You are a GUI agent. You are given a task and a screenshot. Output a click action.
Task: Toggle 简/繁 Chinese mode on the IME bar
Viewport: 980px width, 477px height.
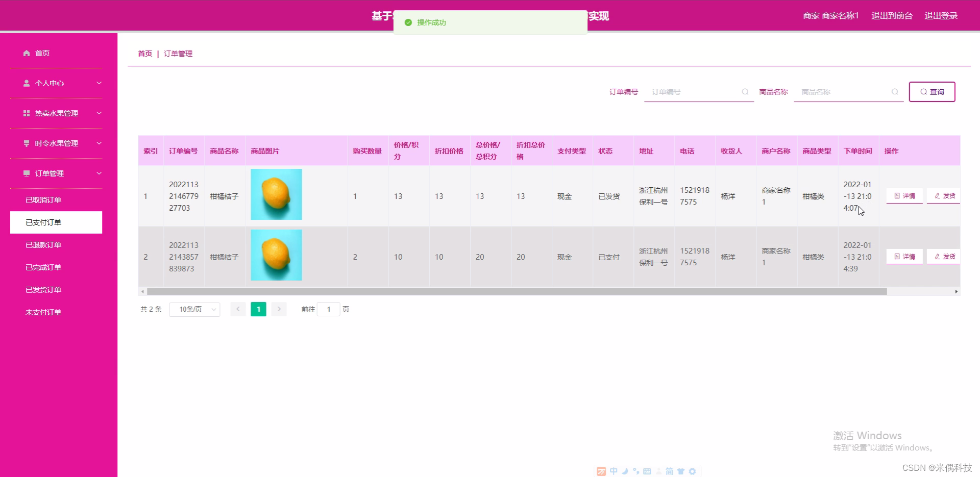click(x=670, y=471)
